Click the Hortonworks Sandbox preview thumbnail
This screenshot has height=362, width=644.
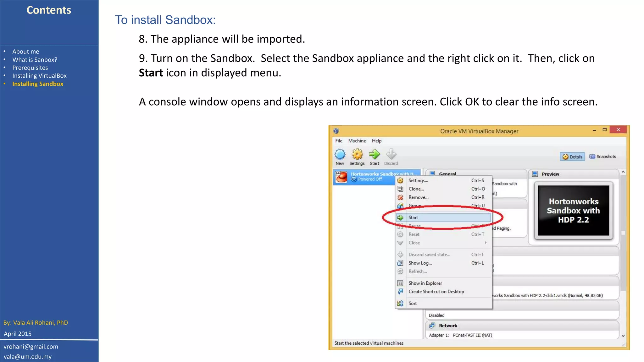[x=574, y=211]
